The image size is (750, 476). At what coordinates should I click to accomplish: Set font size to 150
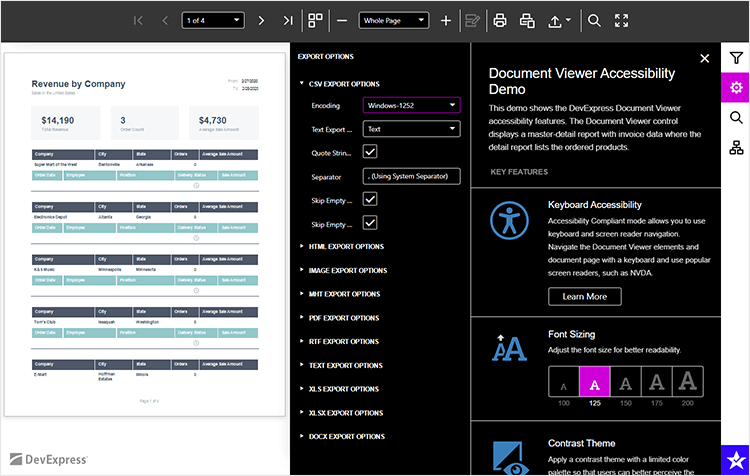pyautogui.click(x=626, y=382)
